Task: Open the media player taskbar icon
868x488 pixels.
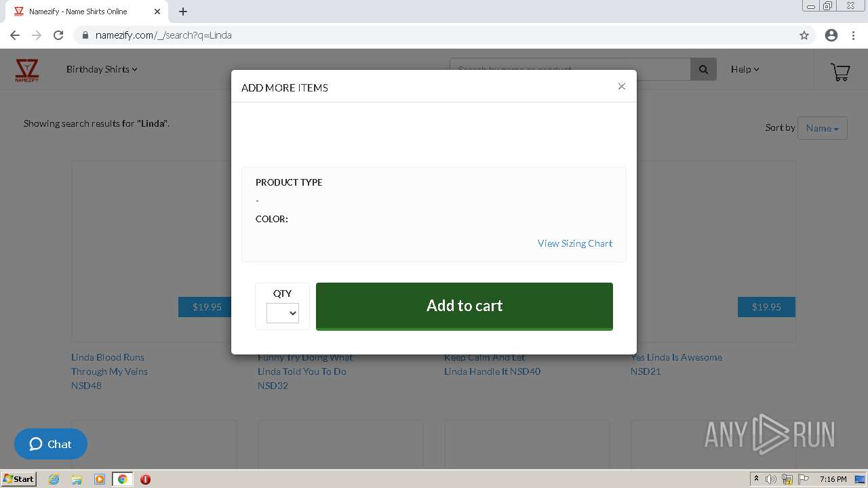Action: (x=100, y=479)
